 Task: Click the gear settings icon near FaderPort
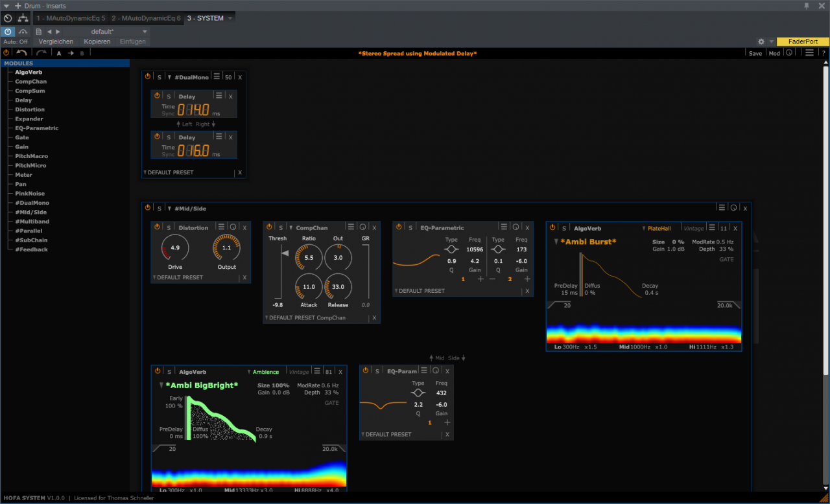coord(761,41)
